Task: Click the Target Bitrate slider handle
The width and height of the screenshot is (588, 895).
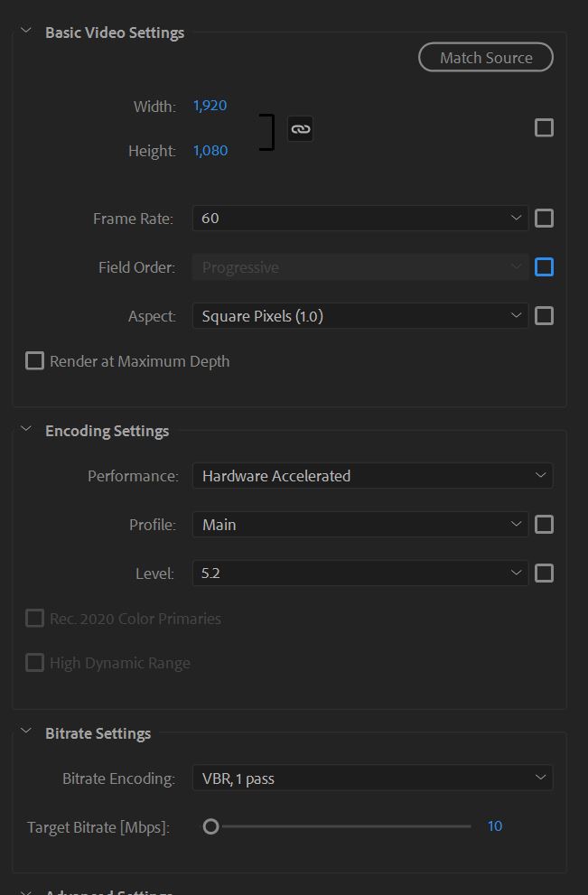Action: point(210,826)
